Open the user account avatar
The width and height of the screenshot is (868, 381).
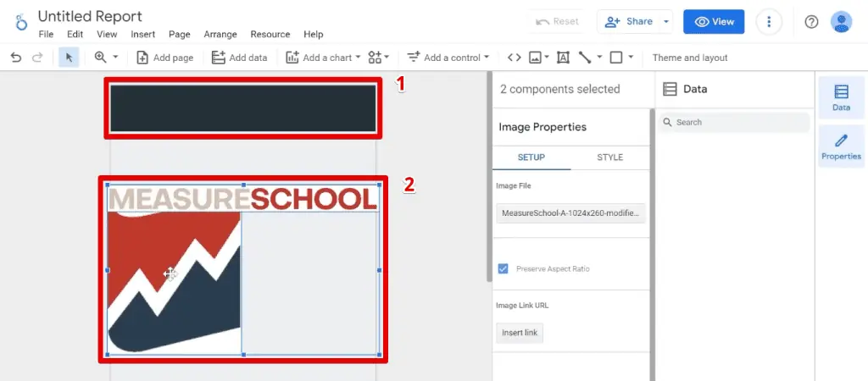[841, 21]
